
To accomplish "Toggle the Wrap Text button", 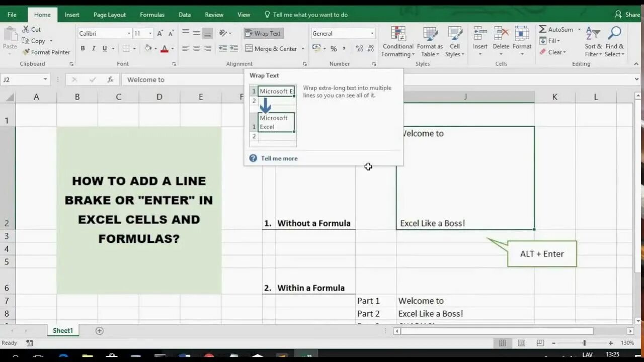I will tap(263, 33).
